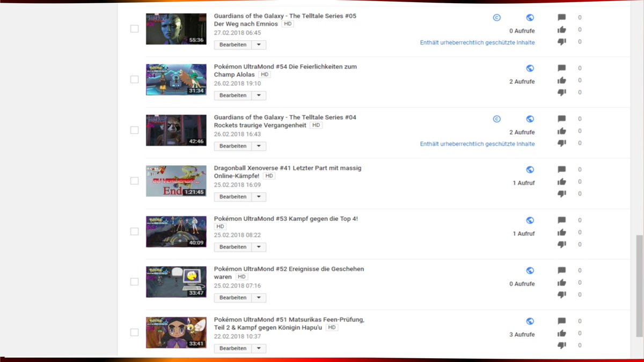This screenshot has height=362, width=644.
Task: Click public globe icon for Guardians #05
Action: pyautogui.click(x=530, y=18)
